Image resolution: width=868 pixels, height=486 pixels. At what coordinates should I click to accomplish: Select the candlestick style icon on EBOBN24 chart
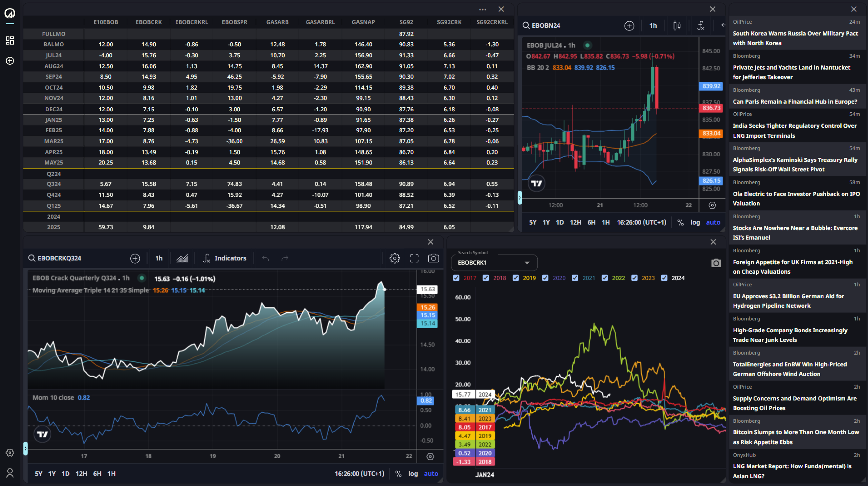pyautogui.click(x=677, y=25)
